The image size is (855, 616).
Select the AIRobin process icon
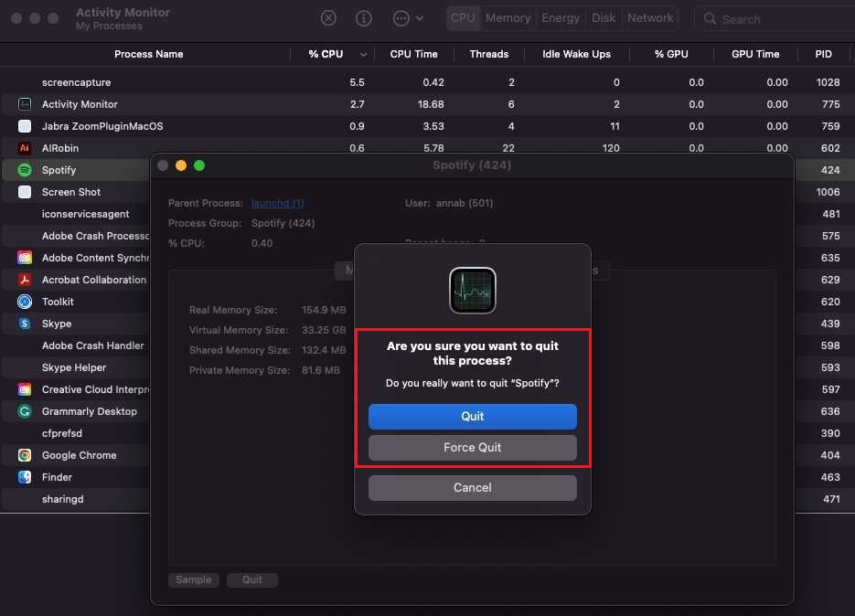tap(25, 148)
